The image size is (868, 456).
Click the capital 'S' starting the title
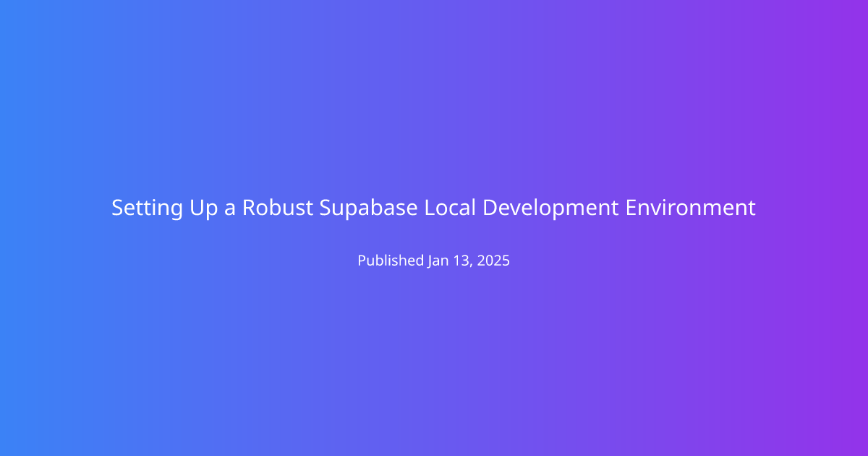(x=117, y=208)
